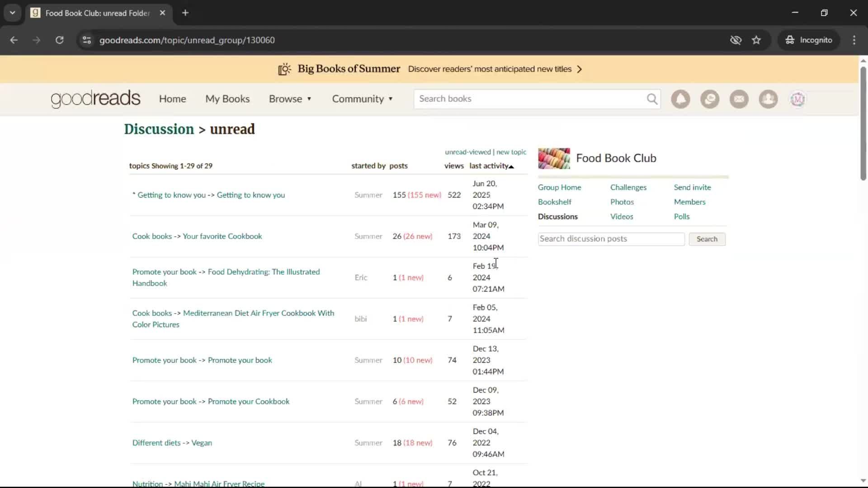The height and width of the screenshot is (488, 868).
Task: Open Your favorite Cookbook topic
Action: click(x=222, y=236)
